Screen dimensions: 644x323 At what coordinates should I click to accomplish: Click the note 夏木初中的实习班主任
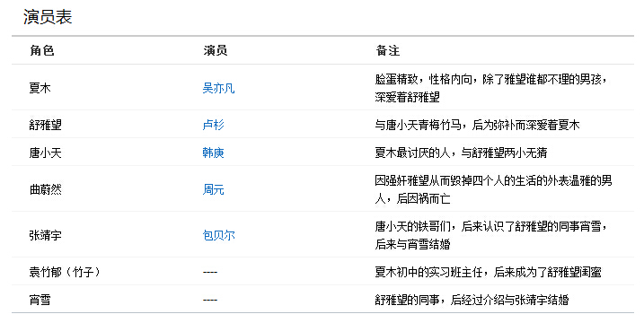point(488,272)
